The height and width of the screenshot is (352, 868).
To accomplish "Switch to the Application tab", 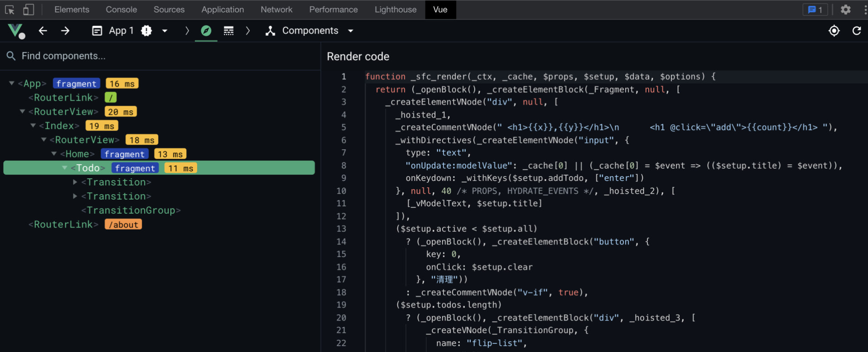I will (222, 10).
